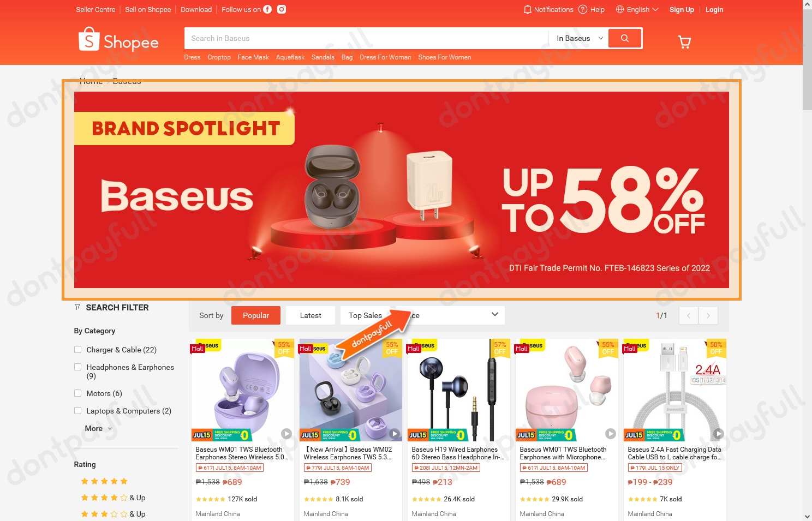Image resolution: width=812 pixels, height=521 pixels.
Task: Open Shopee's Facebook page icon
Action: coord(267,9)
